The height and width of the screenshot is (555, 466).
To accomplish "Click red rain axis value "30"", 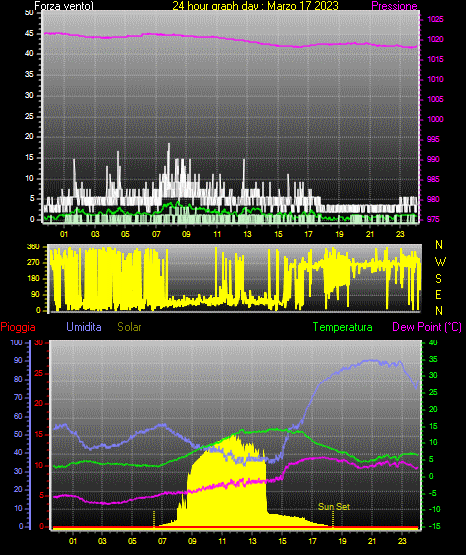I will click(x=38, y=343).
